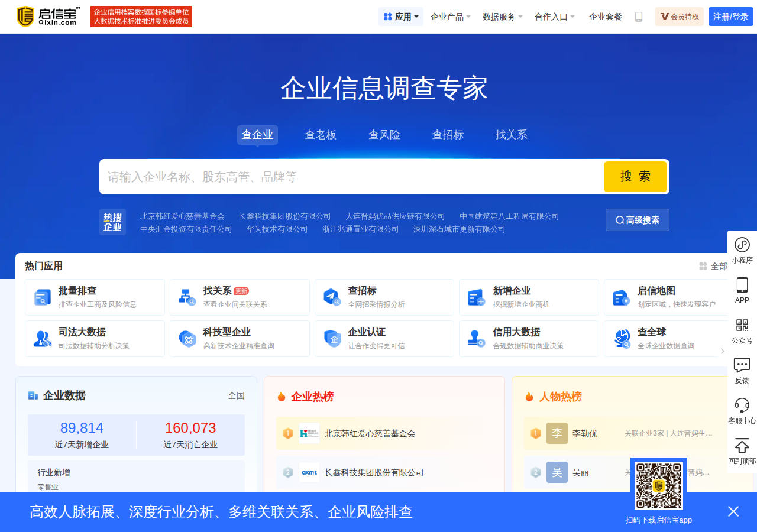This screenshot has width=757, height=532.
Task: Show next apps with right chevron
Action: click(722, 351)
